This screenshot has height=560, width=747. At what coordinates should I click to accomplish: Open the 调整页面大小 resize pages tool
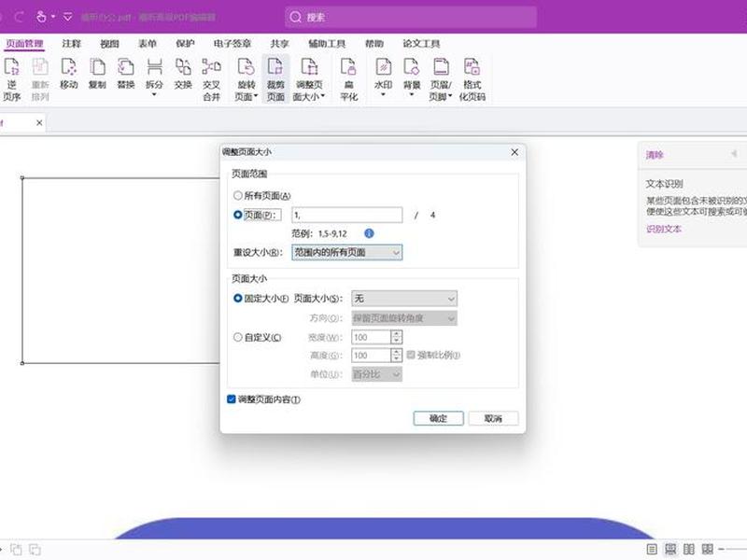pyautogui.click(x=309, y=78)
